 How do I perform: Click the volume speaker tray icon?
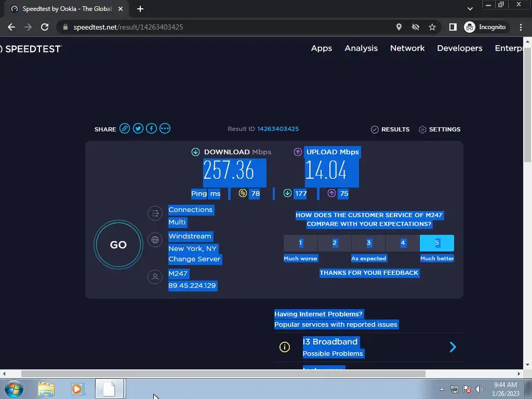point(480,390)
